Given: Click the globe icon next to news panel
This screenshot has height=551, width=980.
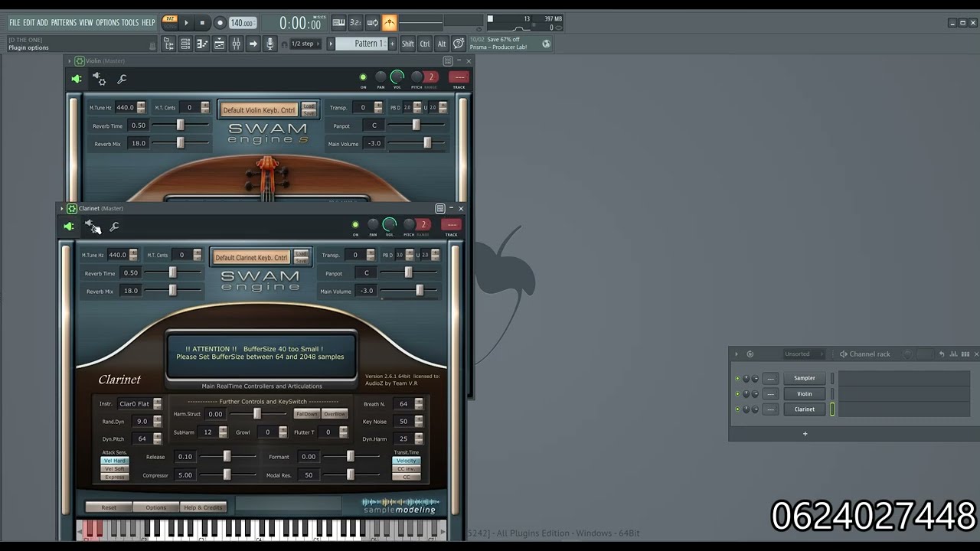Looking at the screenshot, I should coord(546,44).
